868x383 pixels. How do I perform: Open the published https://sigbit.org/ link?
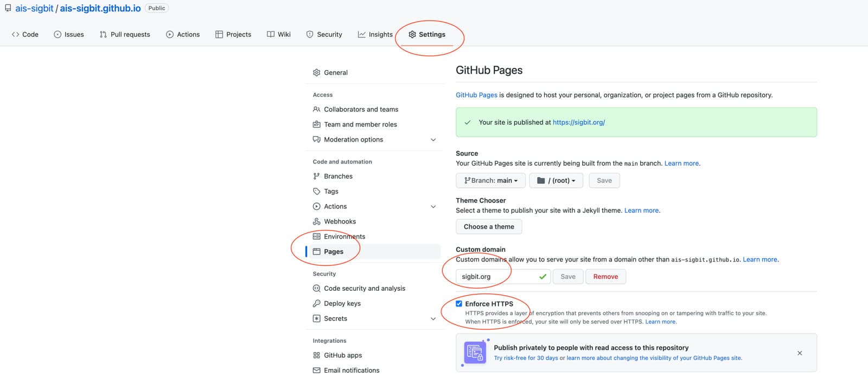[x=579, y=123]
